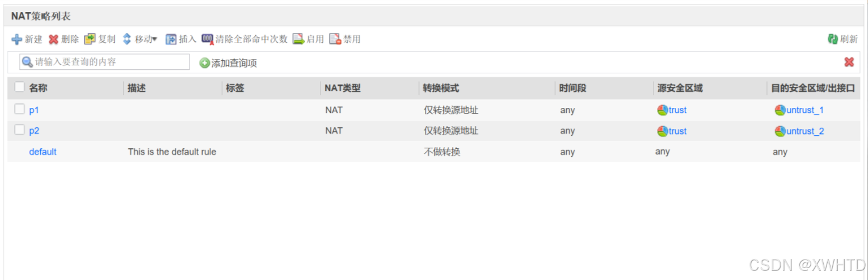Click the 描述 column header
Viewport: 868px width, 280px height.
pos(137,88)
